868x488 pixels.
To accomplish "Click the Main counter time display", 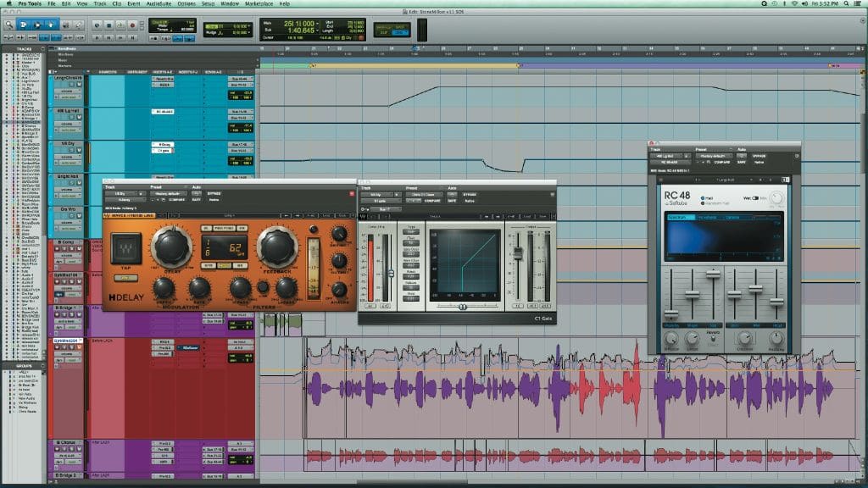I will [x=298, y=24].
